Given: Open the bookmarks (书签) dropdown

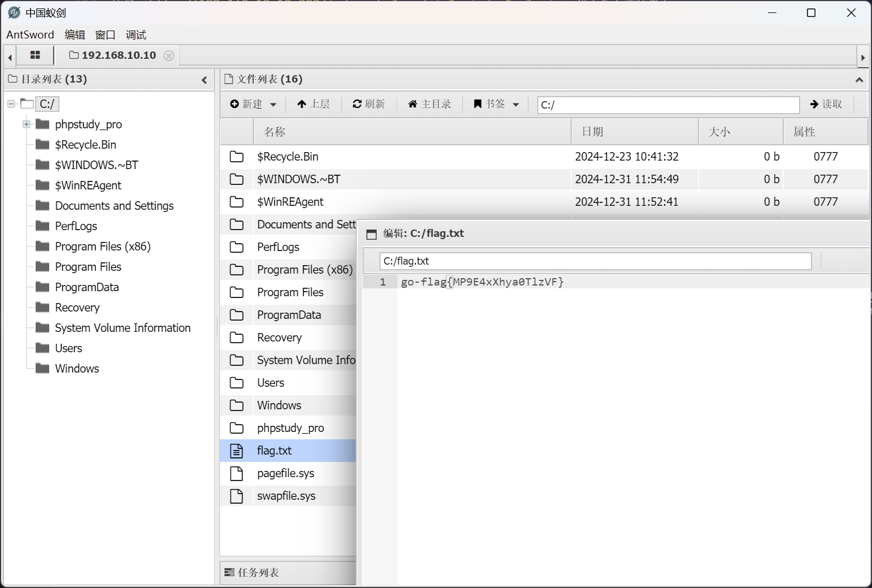Looking at the screenshot, I should coord(496,104).
